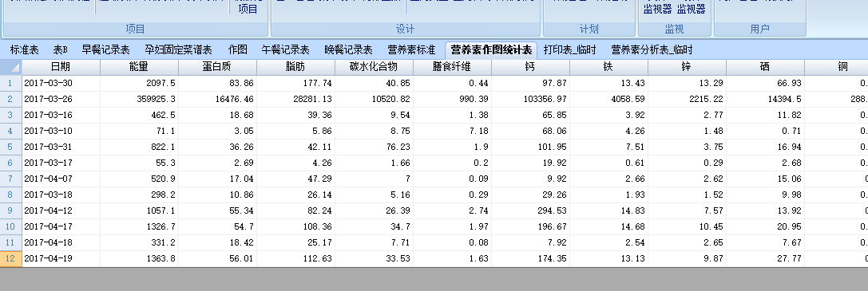Open the 早餐记录表 tab
868x291 pixels.
[x=105, y=50]
